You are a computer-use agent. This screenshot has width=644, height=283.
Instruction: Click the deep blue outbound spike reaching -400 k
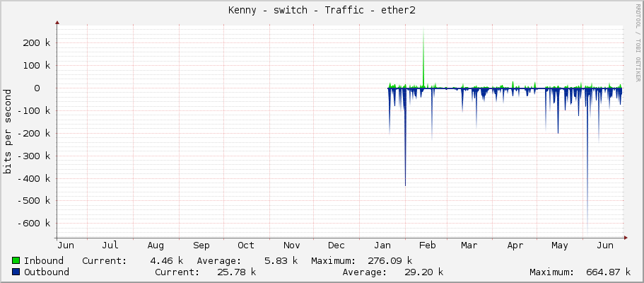(405, 136)
